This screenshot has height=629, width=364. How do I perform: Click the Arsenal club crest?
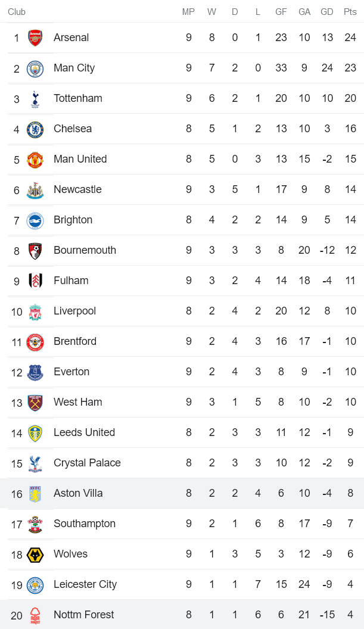point(35,38)
